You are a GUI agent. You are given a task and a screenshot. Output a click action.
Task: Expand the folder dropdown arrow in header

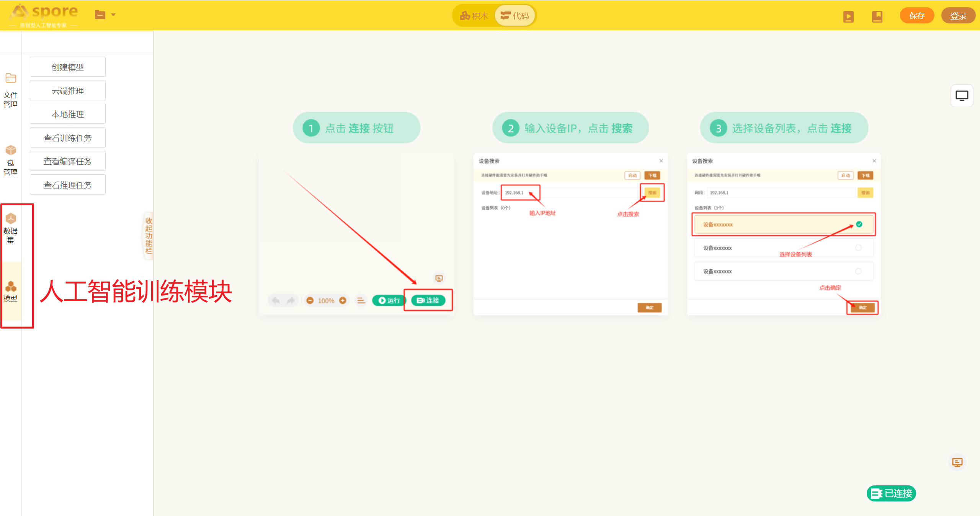coord(113,15)
